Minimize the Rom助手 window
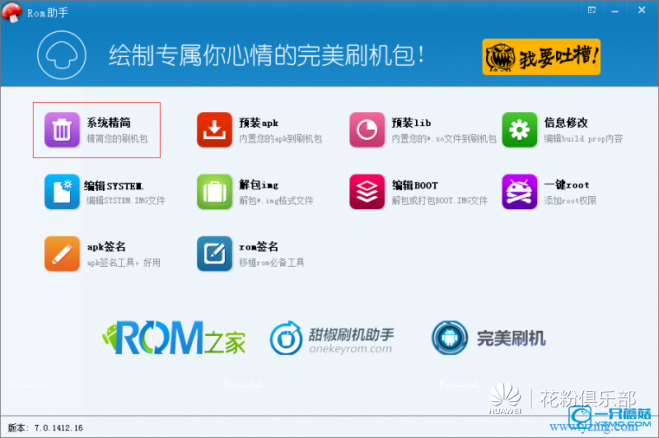Viewport: 659px width, 438px height. (615, 11)
